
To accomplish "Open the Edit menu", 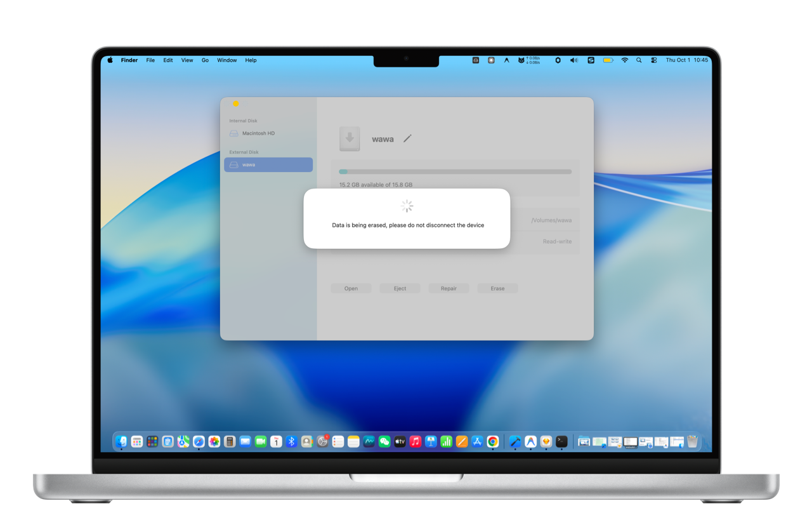I will coord(168,60).
